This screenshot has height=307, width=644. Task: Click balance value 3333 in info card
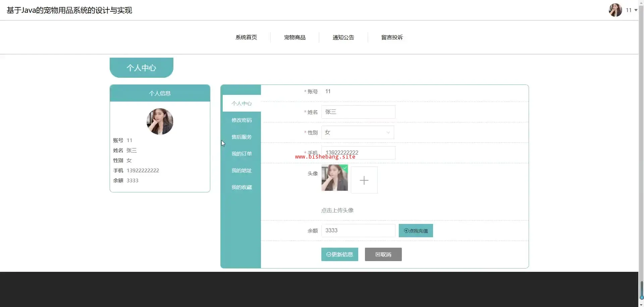coord(132,180)
